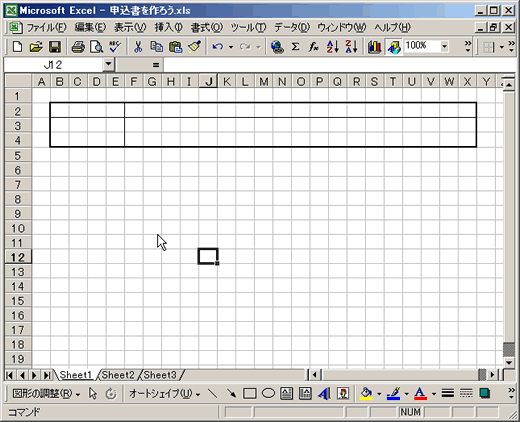Click the column J header

[x=208, y=81]
